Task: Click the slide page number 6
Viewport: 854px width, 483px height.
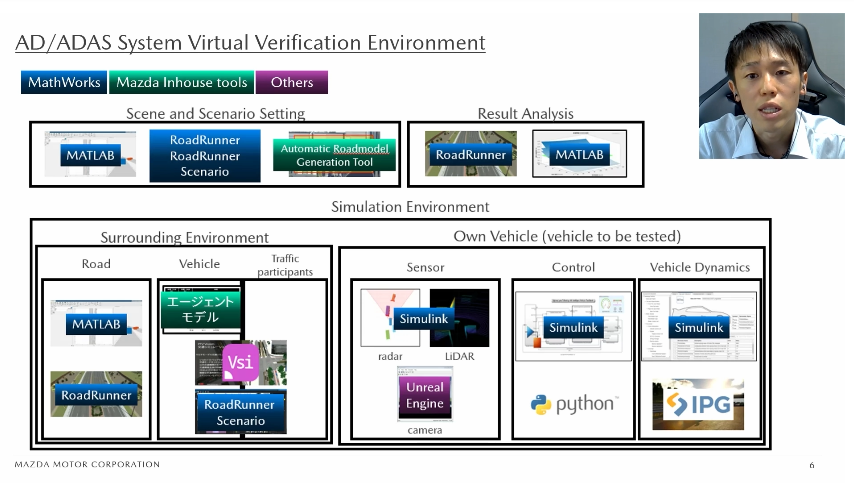Action: tap(812, 465)
